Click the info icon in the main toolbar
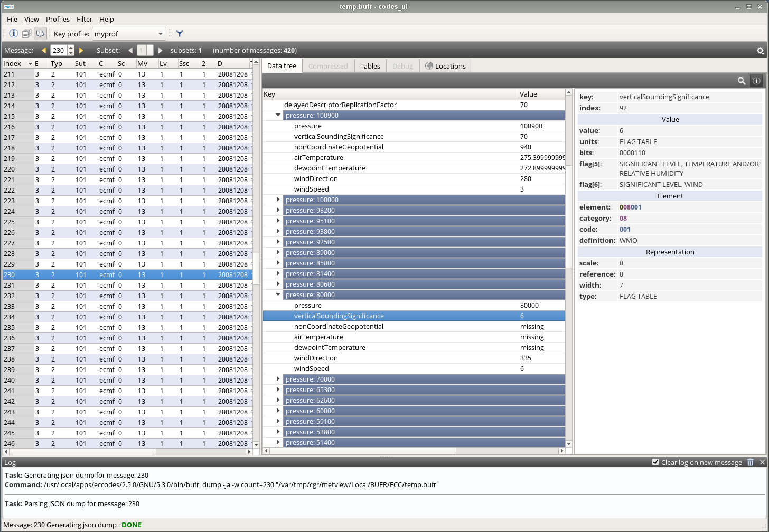Screen dimensions: 769x532 point(14,33)
